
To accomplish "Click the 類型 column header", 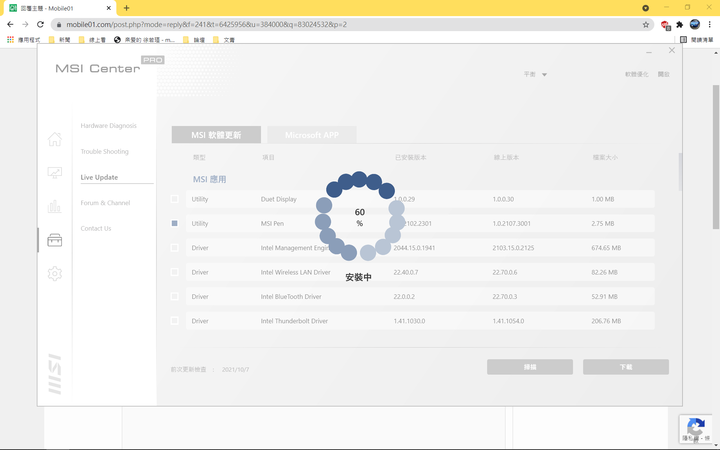I will pos(199,158).
